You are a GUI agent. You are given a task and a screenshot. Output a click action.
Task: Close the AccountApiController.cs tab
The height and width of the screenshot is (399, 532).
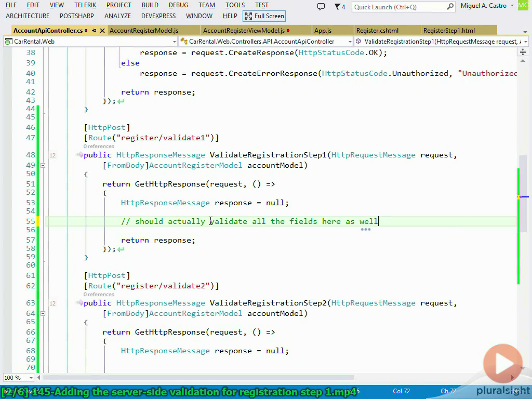coord(102,31)
